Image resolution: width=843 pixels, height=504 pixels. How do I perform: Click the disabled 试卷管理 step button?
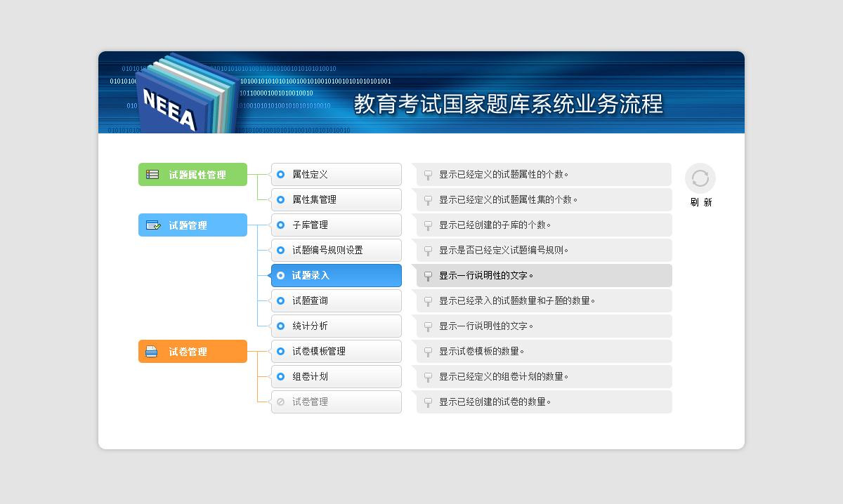coord(336,402)
